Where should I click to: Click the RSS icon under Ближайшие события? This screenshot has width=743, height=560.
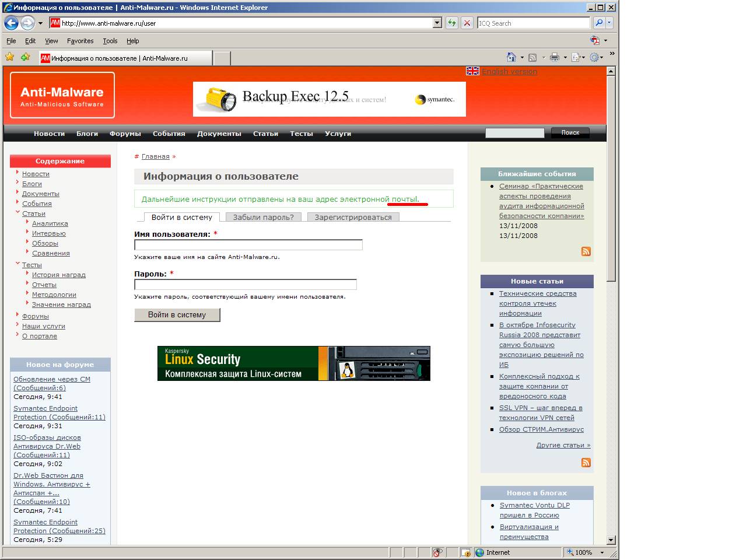click(x=586, y=251)
